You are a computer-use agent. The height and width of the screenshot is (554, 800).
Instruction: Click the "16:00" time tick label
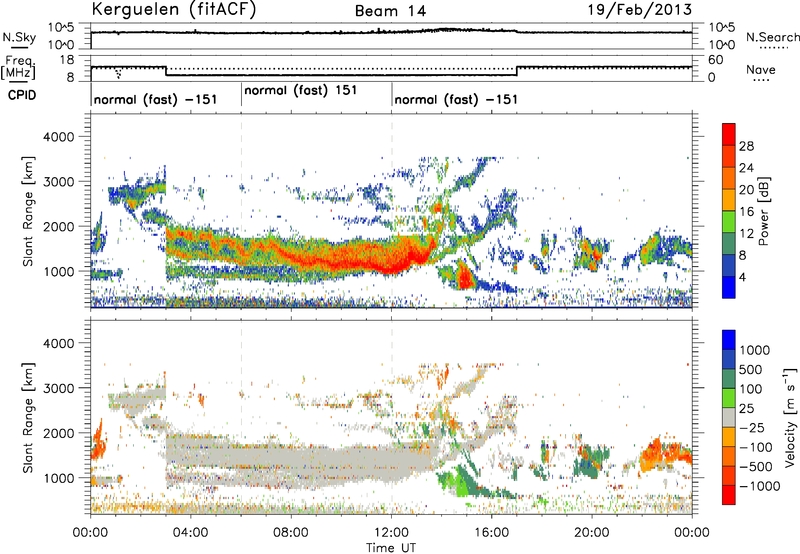pos(491,533)
